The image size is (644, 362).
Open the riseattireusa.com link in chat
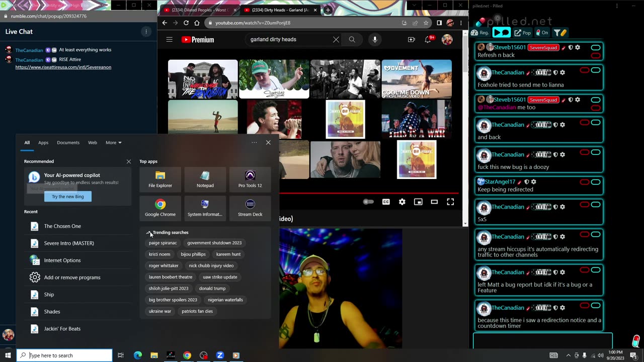63,67
